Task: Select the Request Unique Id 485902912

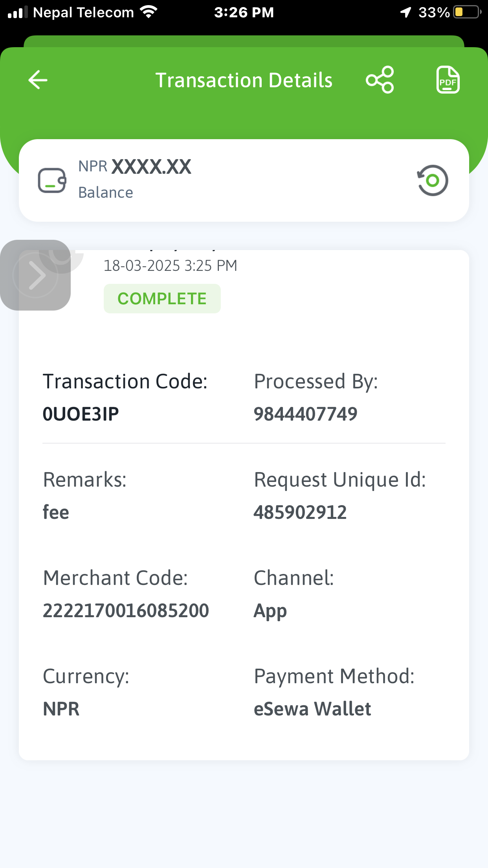Action: 300,512
